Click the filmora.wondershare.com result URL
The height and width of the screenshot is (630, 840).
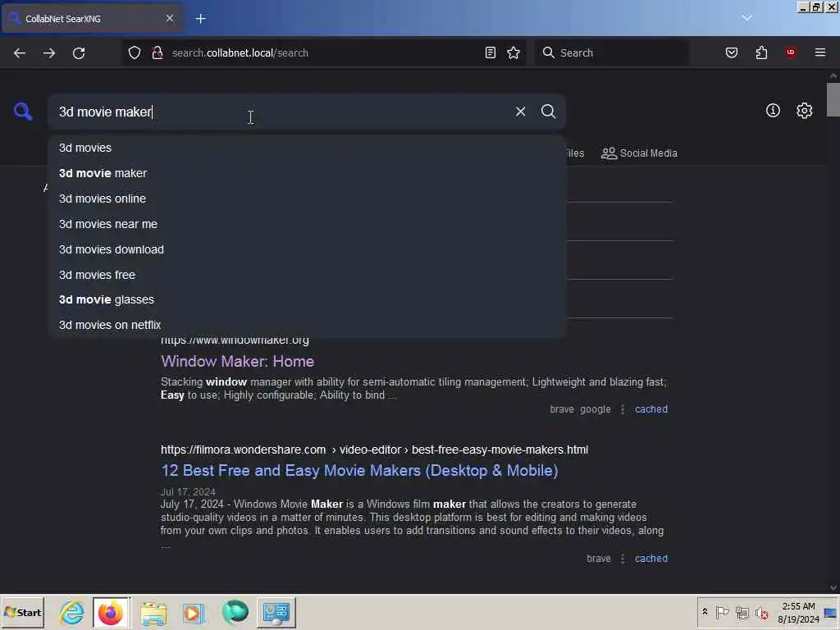[374, 450]
